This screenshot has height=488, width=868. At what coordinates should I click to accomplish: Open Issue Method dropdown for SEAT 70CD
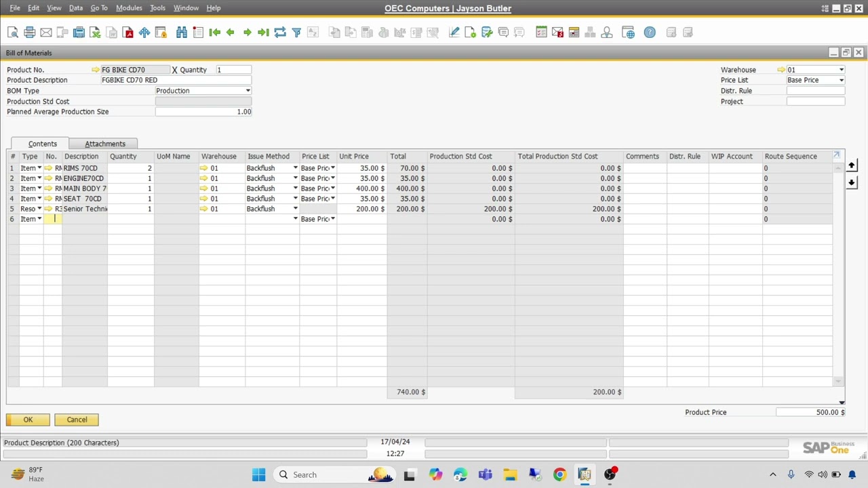pyautogui.click(x=296, y=199)
